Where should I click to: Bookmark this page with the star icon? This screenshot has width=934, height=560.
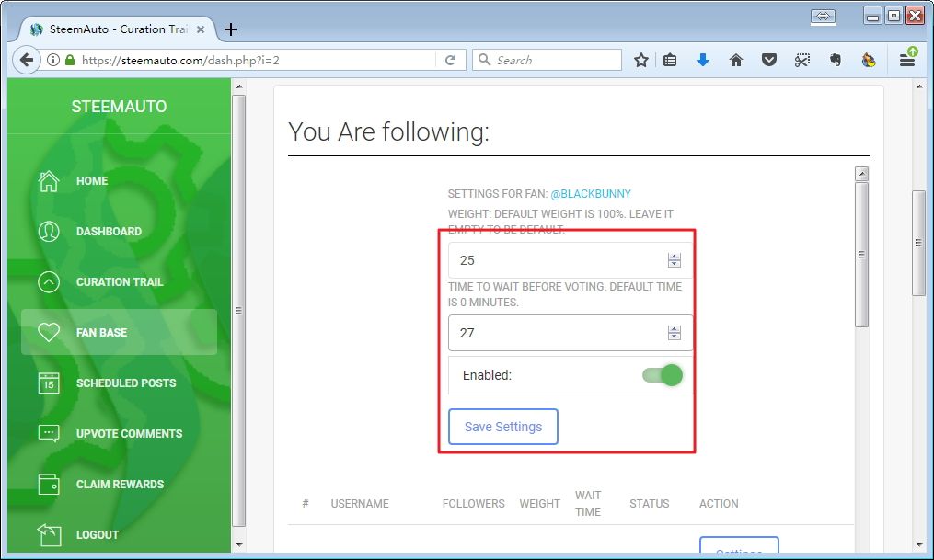click(641, 60)
